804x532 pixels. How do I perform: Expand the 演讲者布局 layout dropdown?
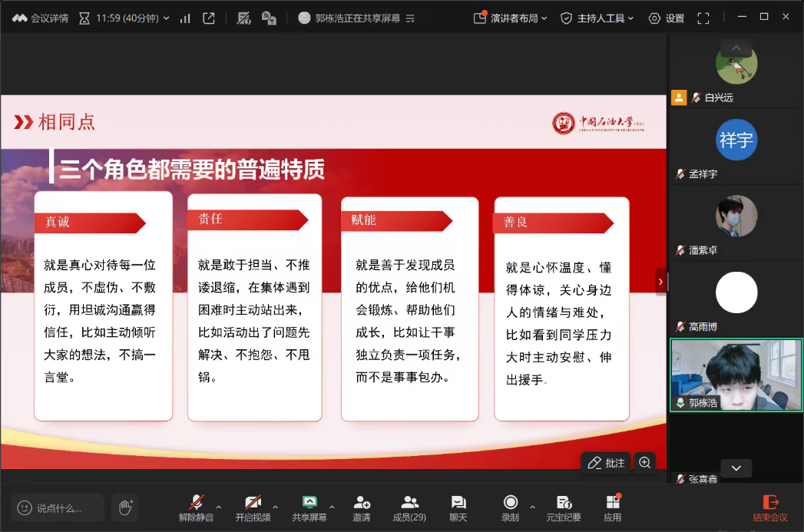[x=510, y=18]
